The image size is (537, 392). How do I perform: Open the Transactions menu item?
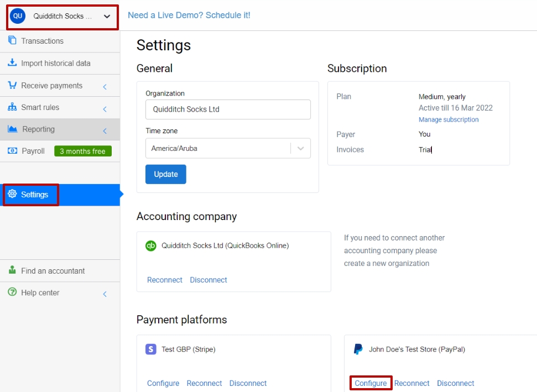60,41
